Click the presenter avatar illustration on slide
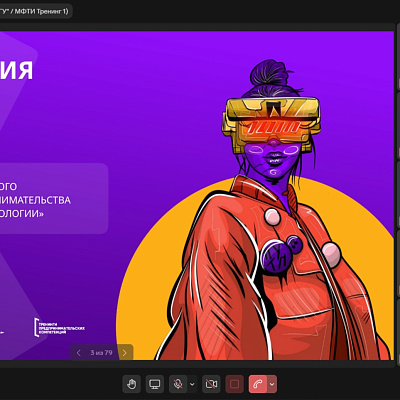Viewport: 400px width, 400px height. click(273, 210)
